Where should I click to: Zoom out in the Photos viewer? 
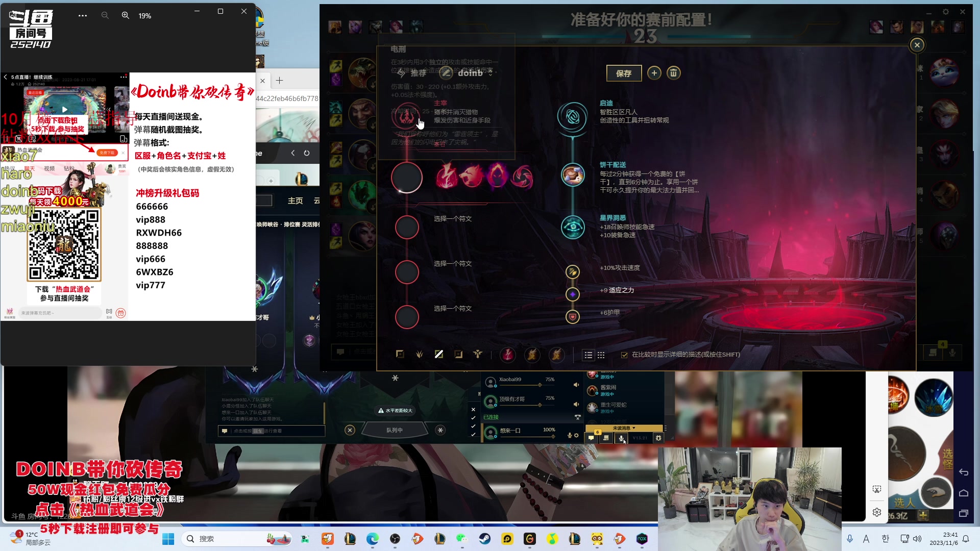coord(105,15)
